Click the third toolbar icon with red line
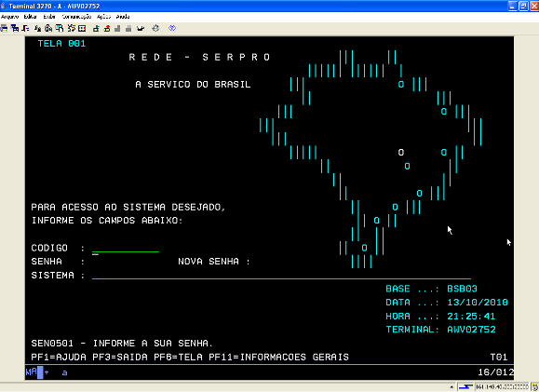The width and height of the screenshot is (539, 392). point(25,28)
